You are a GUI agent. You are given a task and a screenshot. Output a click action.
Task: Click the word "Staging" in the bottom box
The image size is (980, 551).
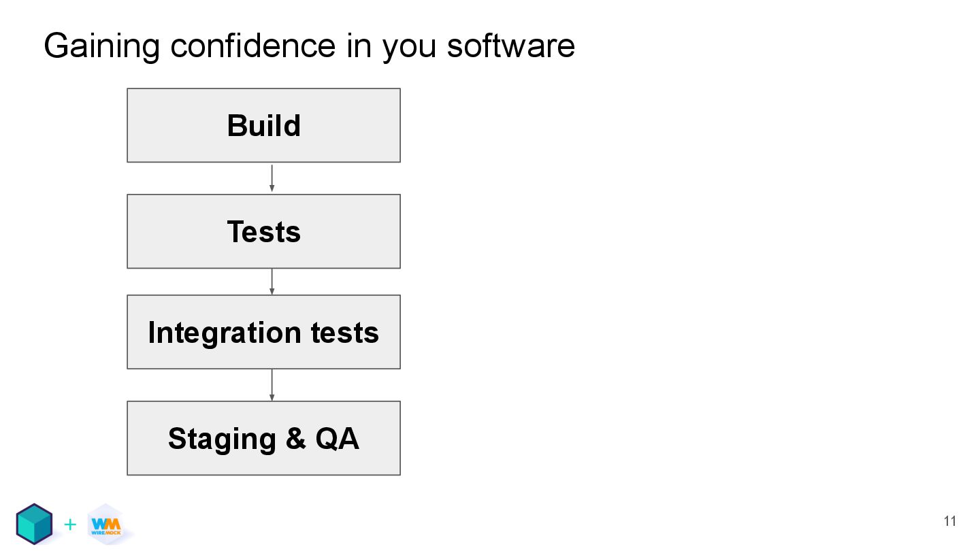point(222,439)
